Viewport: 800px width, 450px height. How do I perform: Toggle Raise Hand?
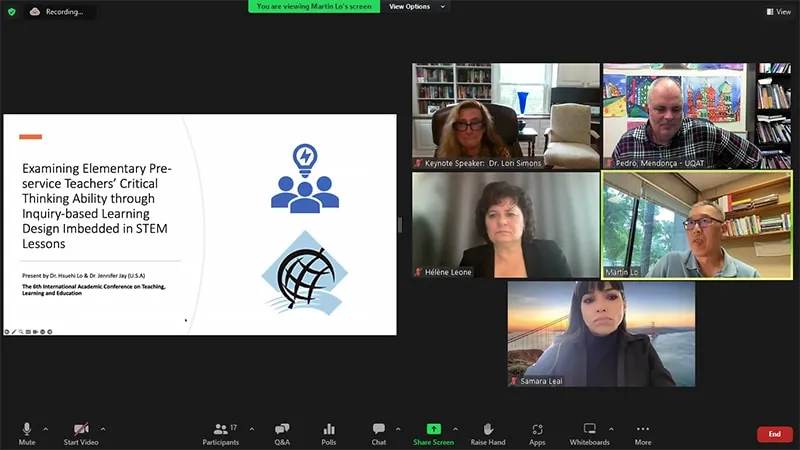pyautogui.click(x=488, y=432)
